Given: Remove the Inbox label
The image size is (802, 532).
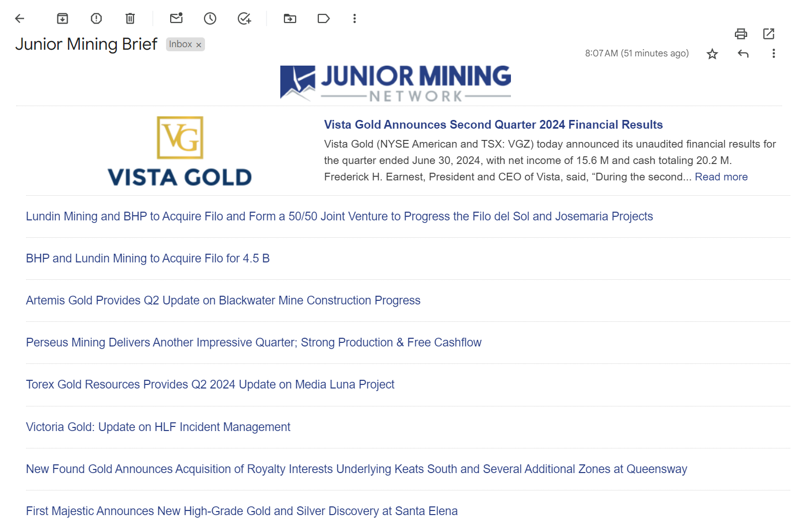Looking at the screenshot, I should click(x=199, y=45).
